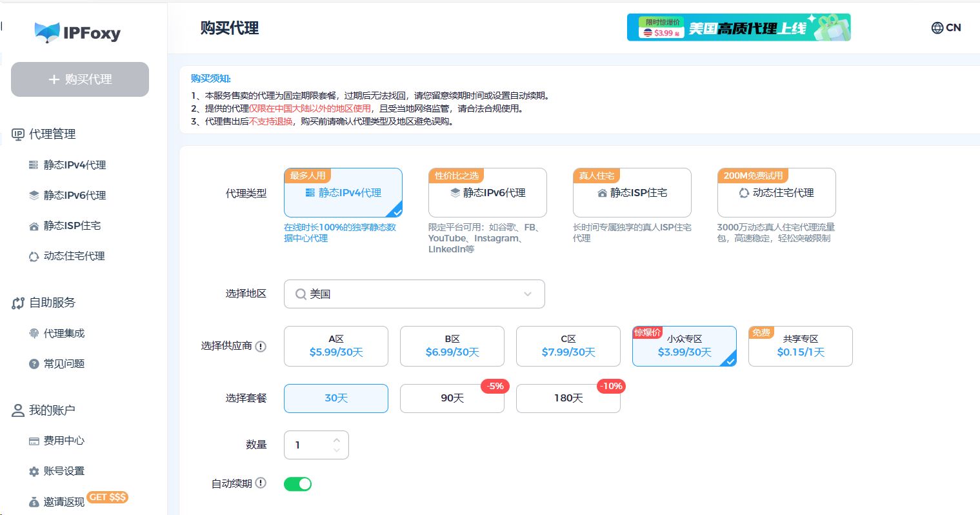Click the 自助服务 section icon
The height and width of the screenshot is (515, 980).
coord(18,303)
